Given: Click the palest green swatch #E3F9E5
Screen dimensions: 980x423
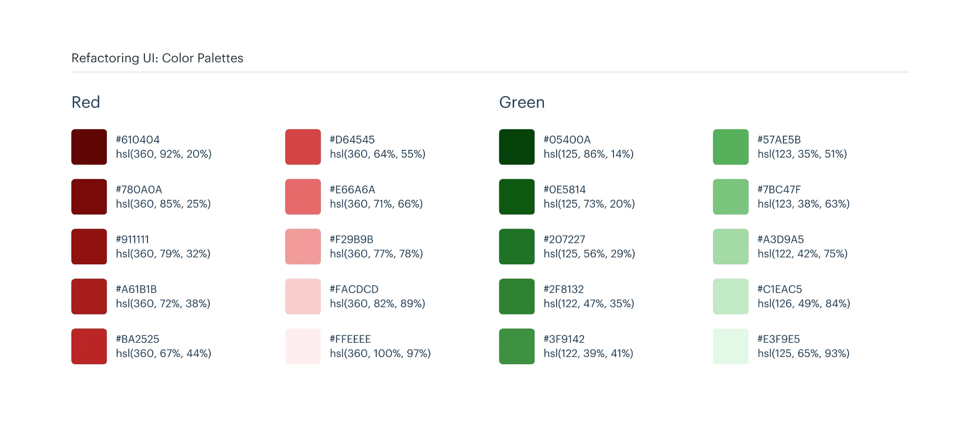Looking at the screenshot, I should coord(731,346).
